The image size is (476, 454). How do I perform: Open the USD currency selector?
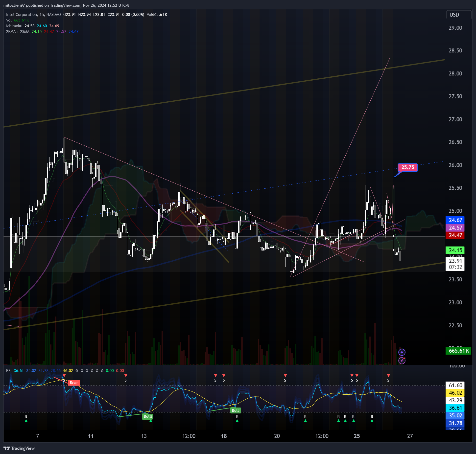[x=459, y=15]
